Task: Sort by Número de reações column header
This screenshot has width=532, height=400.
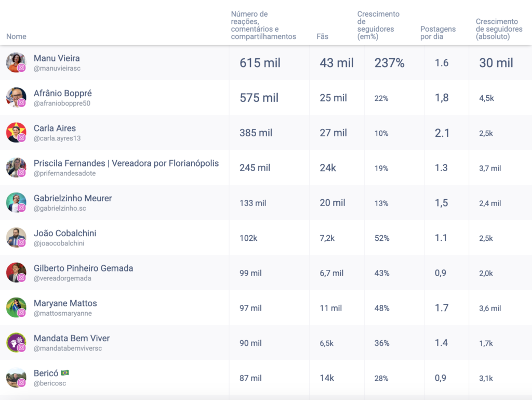Action: (263, 25)
